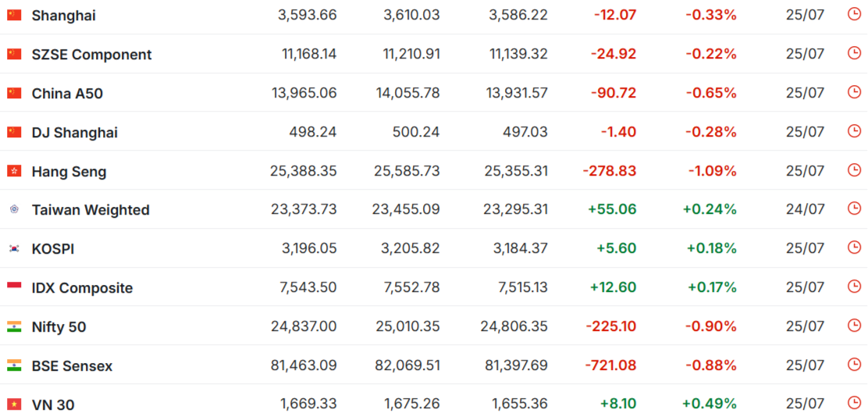This screenshot has height=420, width=868.
Task: Click the clock icon in Shanghai row
Action: tap(854, 14)
